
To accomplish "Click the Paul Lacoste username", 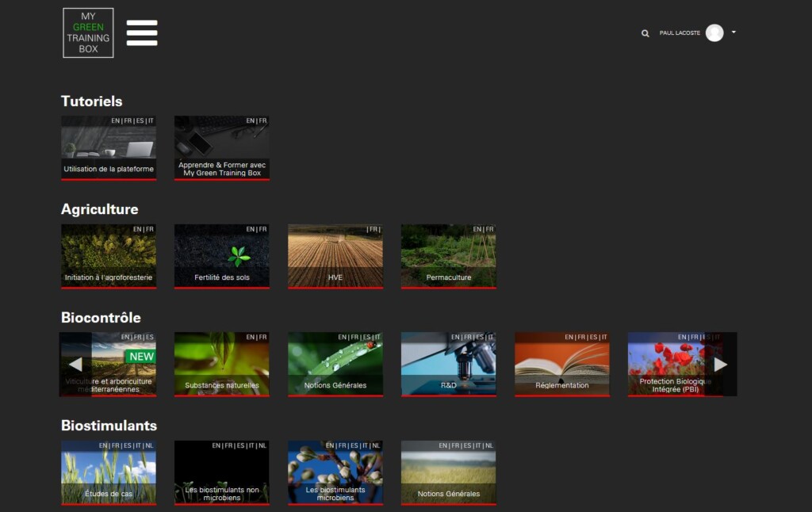I will click(x=680, y=33).
